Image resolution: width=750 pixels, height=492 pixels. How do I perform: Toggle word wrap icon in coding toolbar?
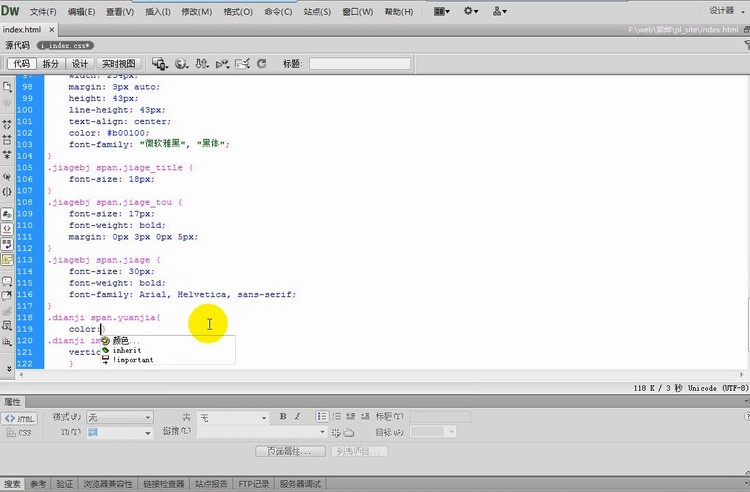pos(7,243)
